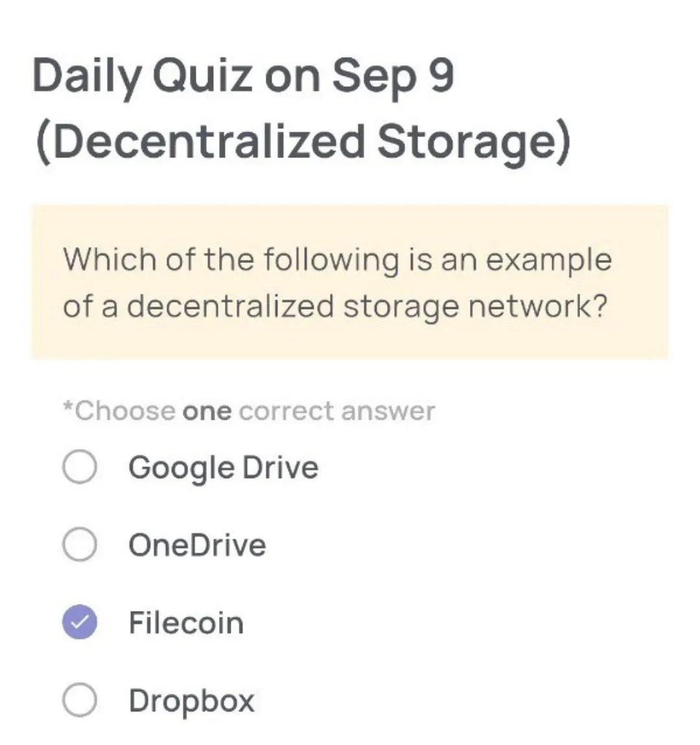700x745 pixels.
Task: Click the Choose one correct answer note
Action: (248, 409)
